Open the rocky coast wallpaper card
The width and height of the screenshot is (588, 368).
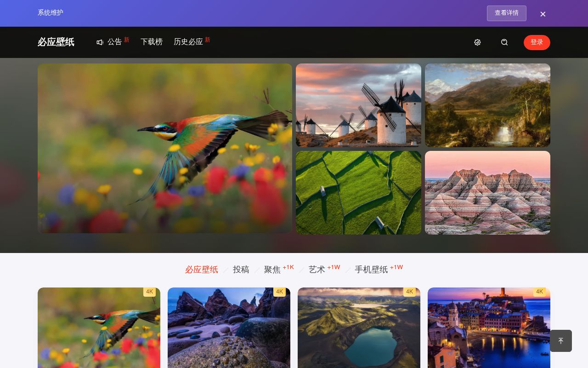(x=229, y=328)
